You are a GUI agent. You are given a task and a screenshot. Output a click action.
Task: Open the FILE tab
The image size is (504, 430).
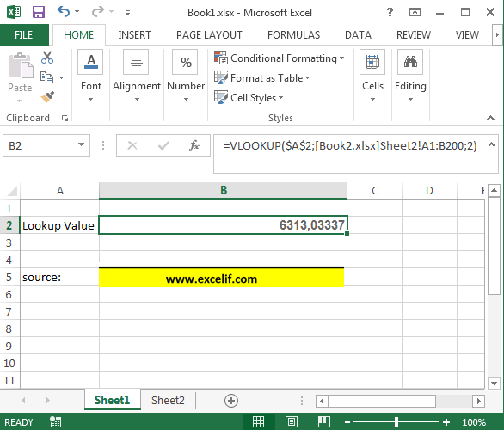click(24, 34)
